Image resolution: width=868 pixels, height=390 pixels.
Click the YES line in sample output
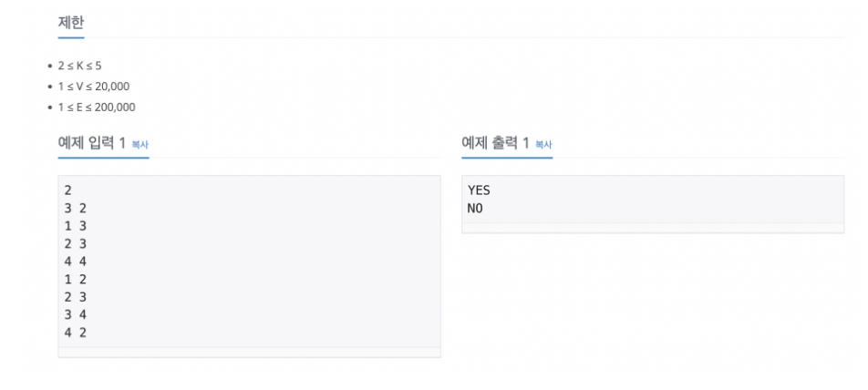[479, 190]
